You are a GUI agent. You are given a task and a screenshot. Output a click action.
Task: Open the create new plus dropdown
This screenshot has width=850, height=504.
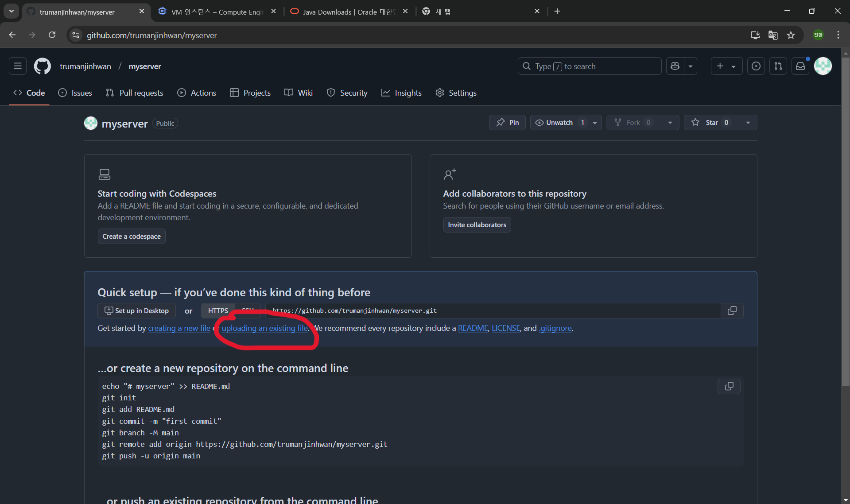click(726, 66)
